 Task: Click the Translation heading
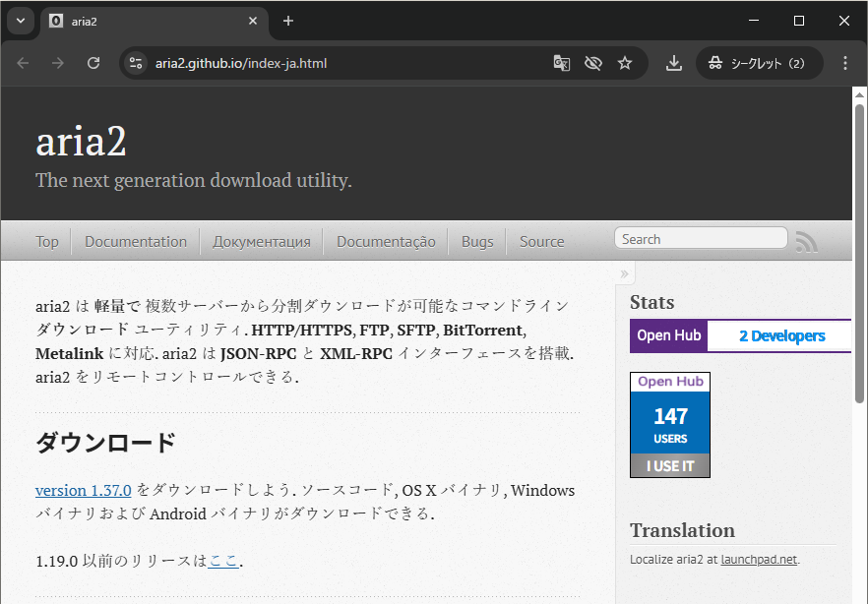[x=682, y=530]
